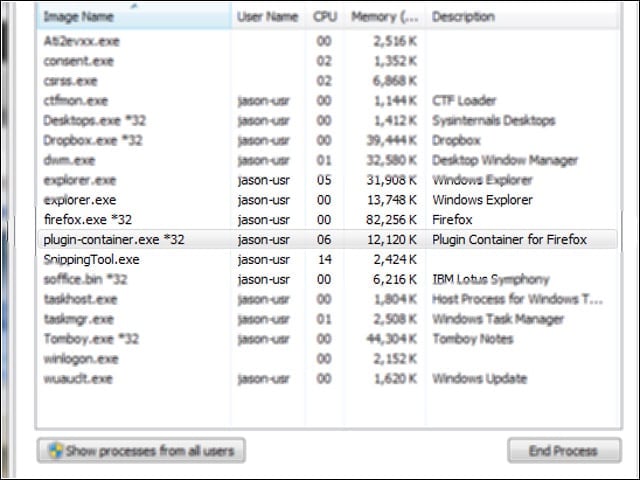Image resolution: width=640 pixels, height=480 pixels.
Task: Sort by the Memory column header
Action: [x=384, y=16]
